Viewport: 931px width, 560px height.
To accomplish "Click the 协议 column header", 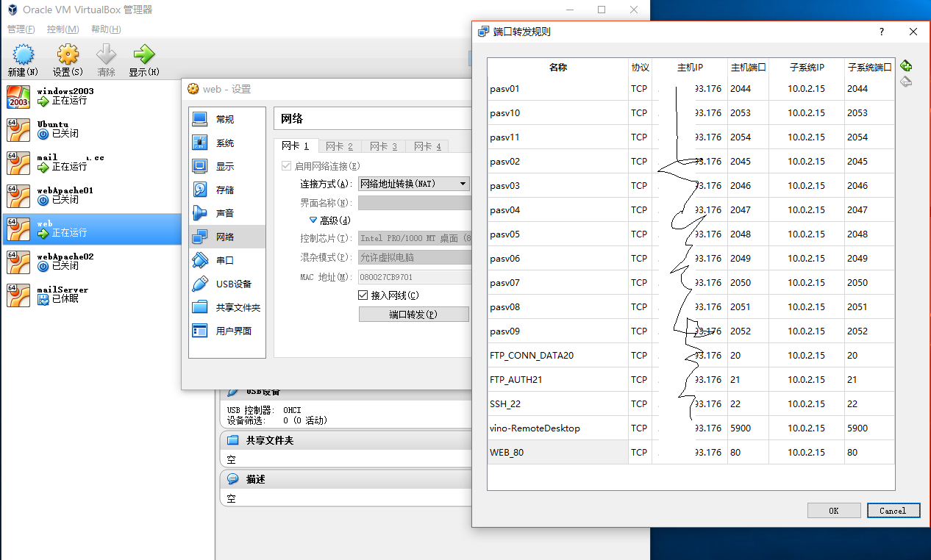I will [640, 68].
